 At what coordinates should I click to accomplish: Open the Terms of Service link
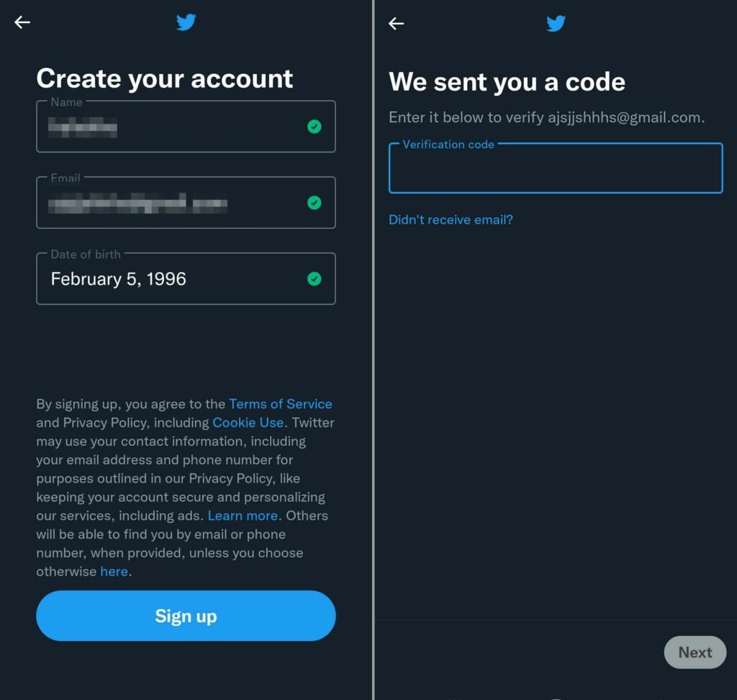[281, 404]
